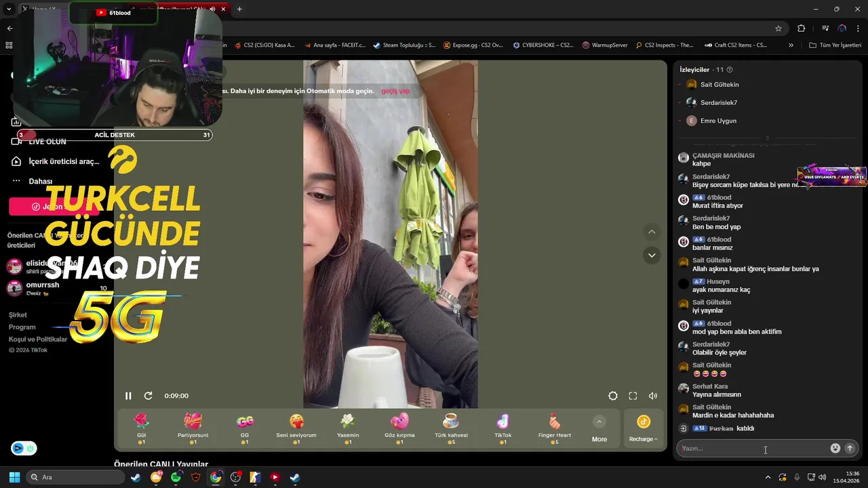Pause the live stream
The width and height of the screenshot is (868, 488).
pyautogui.click(x=128, y=396)
